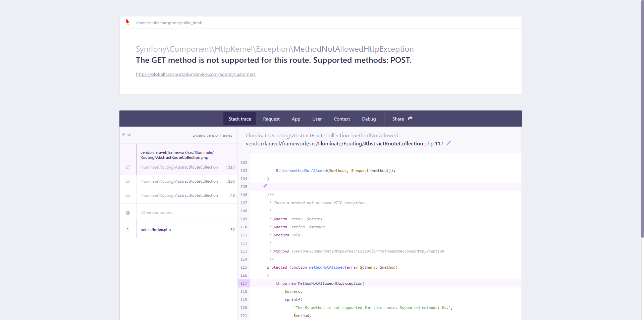644x320 pixels.
Task: Open the App tab
Action: click(x=296, y=119)
